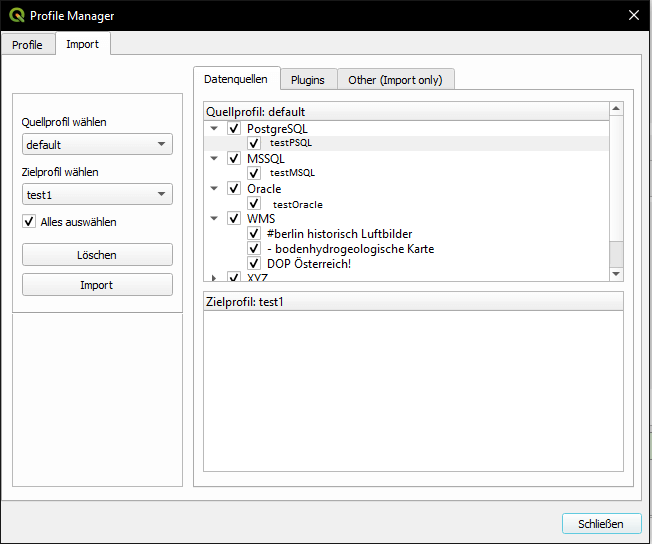Uncheck the testPSQL checkbox

pyautogui.click(x=254, y=144)
